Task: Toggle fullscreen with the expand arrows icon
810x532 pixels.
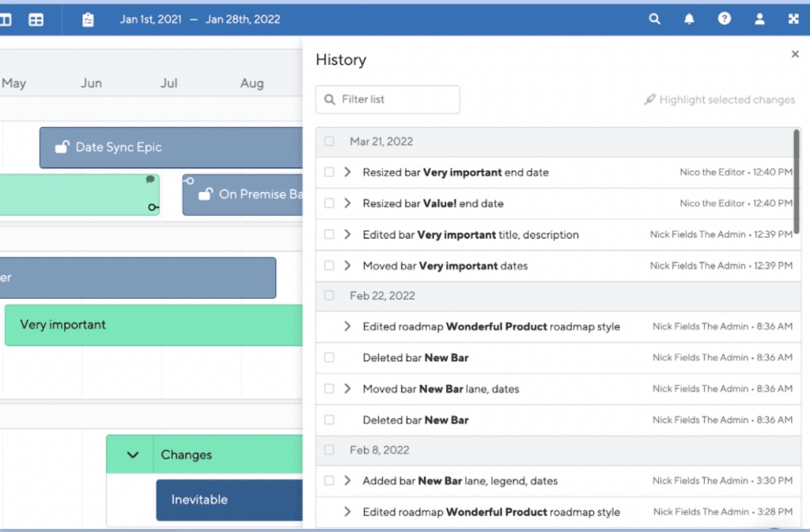Action: pos(793,20)
